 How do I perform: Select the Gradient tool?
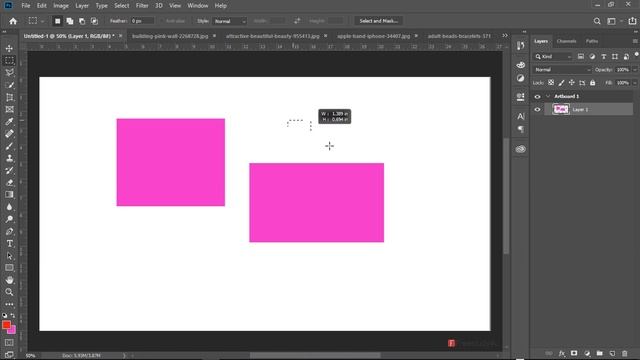[9, 195]
